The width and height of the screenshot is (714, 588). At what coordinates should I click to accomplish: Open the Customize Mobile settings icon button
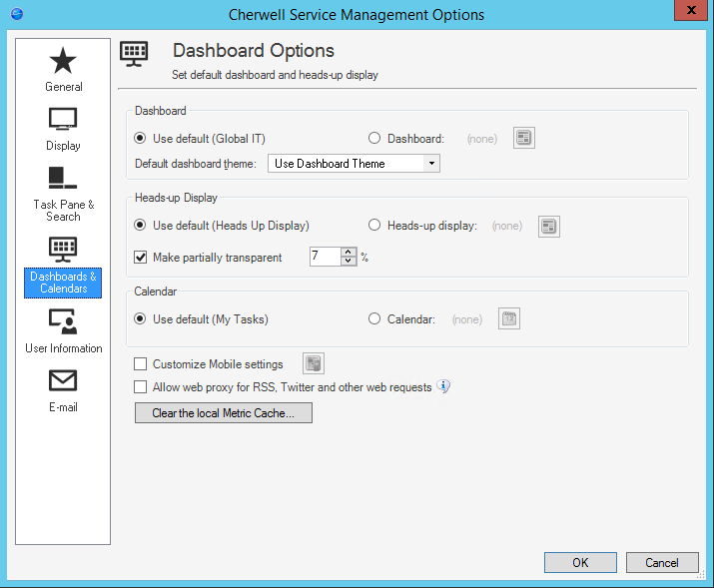(314, 364)
